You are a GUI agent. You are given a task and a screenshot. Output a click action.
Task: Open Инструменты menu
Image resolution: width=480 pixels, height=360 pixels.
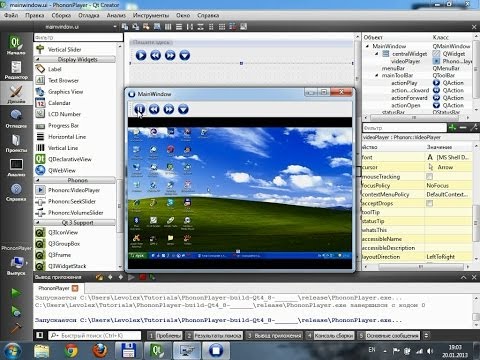[x=151, y=15]
